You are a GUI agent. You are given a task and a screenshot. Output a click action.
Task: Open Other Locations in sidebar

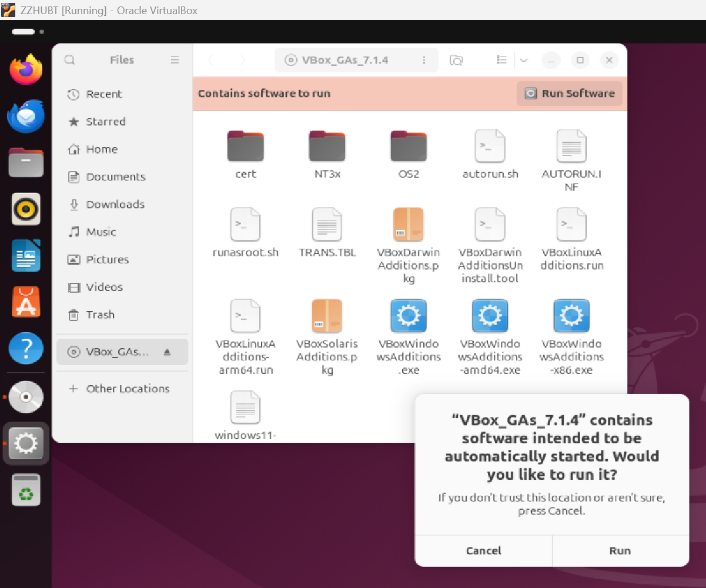point(122,389)
